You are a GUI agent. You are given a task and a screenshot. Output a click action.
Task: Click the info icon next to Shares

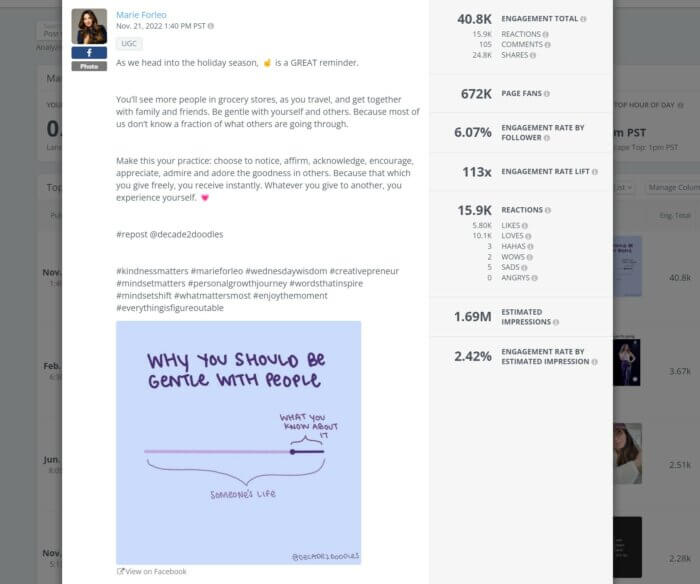(533, 55)
